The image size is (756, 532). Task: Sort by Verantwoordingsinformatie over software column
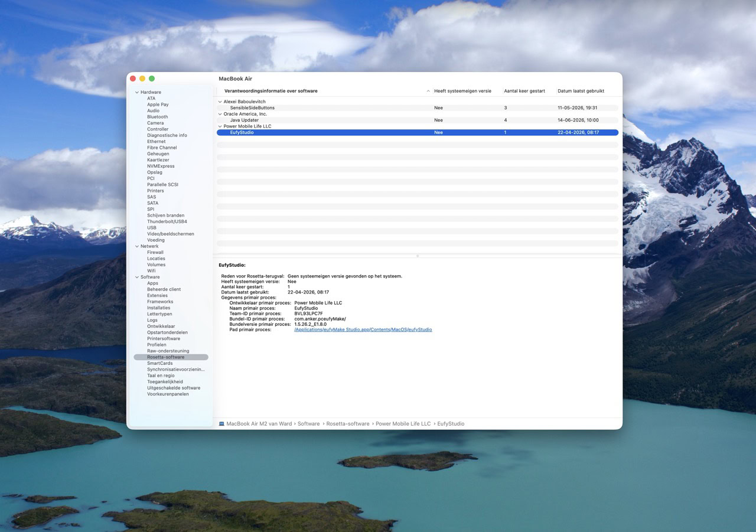[x=324, y=91]
